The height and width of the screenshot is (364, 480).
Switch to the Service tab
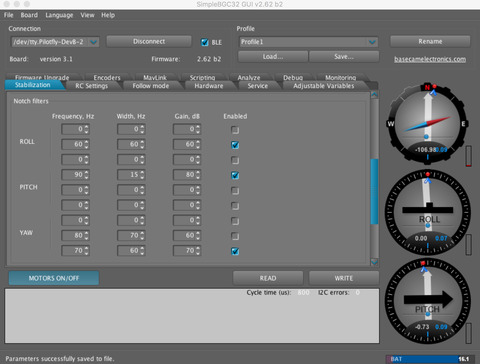(x=258, y=86)
